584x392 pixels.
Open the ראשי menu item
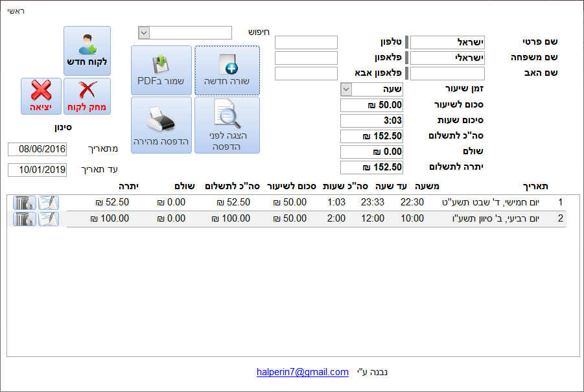16,11
